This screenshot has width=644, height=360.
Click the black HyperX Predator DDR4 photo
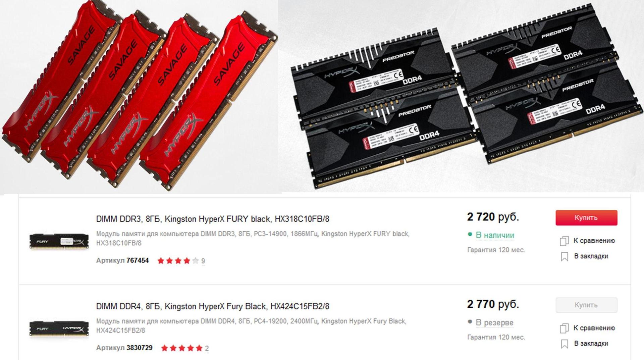462,97
